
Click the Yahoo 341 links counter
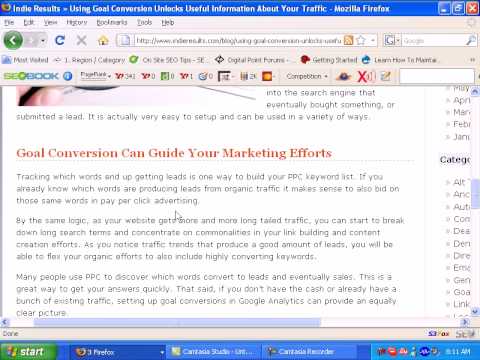(x=125, y=76)
